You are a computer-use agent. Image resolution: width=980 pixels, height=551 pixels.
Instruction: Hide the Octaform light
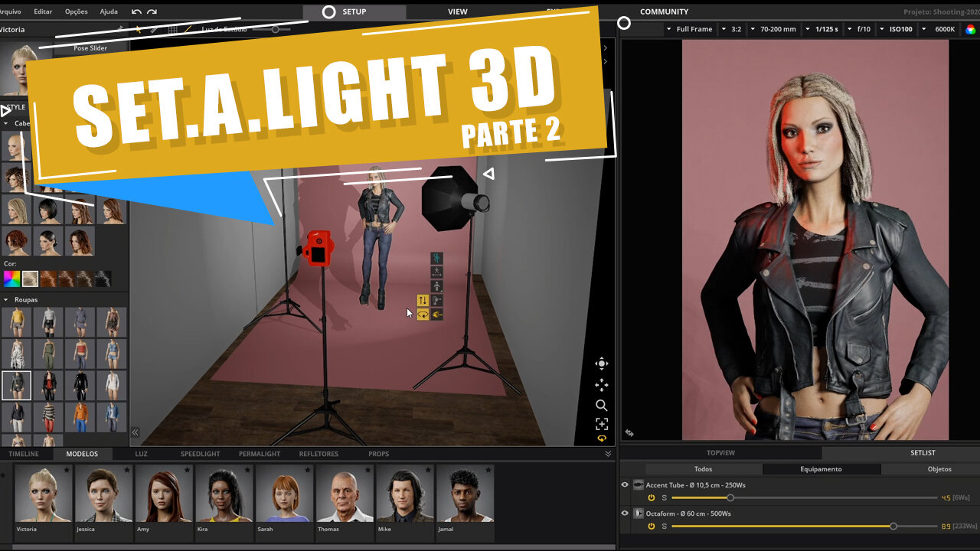click(x=625, y=514)
